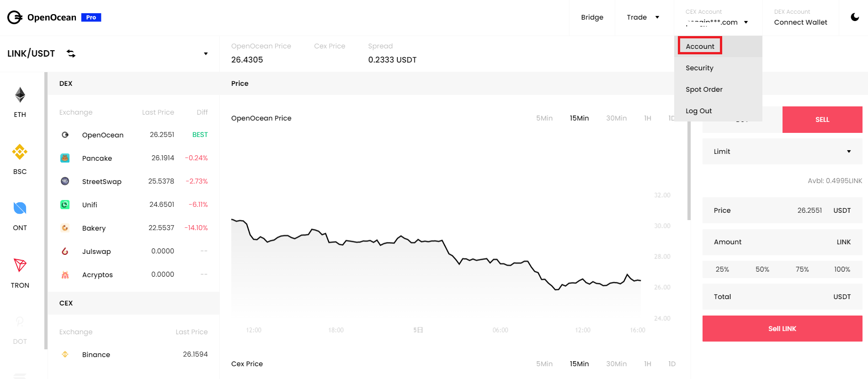
Task: Click the Amount input field
Action: [782, 242]
